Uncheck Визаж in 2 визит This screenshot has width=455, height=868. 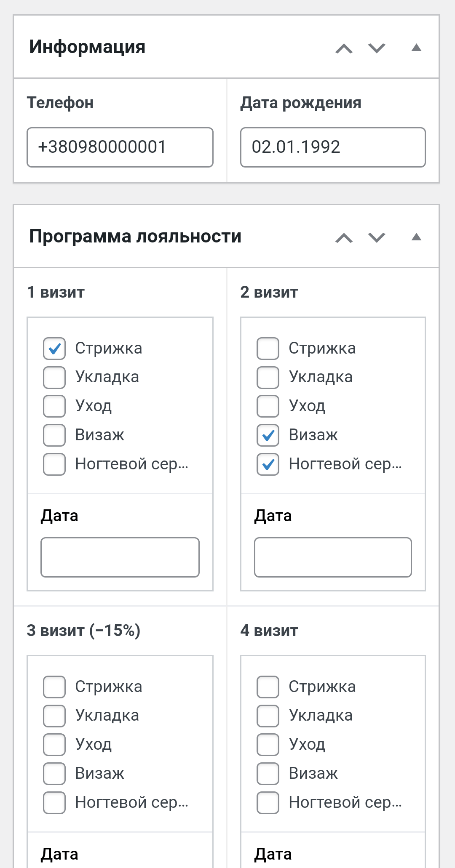pyautogui.click(x=268, y=435)
